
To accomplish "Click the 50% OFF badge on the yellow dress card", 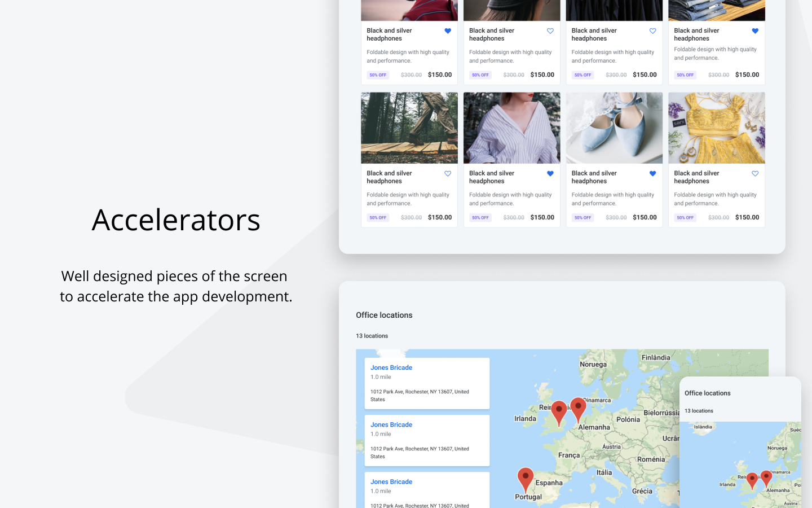I will click(685, 217).
